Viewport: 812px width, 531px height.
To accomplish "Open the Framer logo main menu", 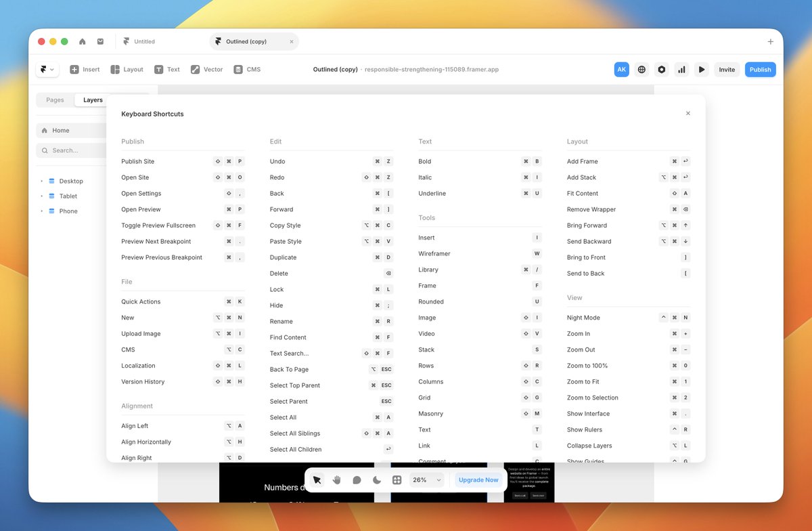I will point(47,69).
